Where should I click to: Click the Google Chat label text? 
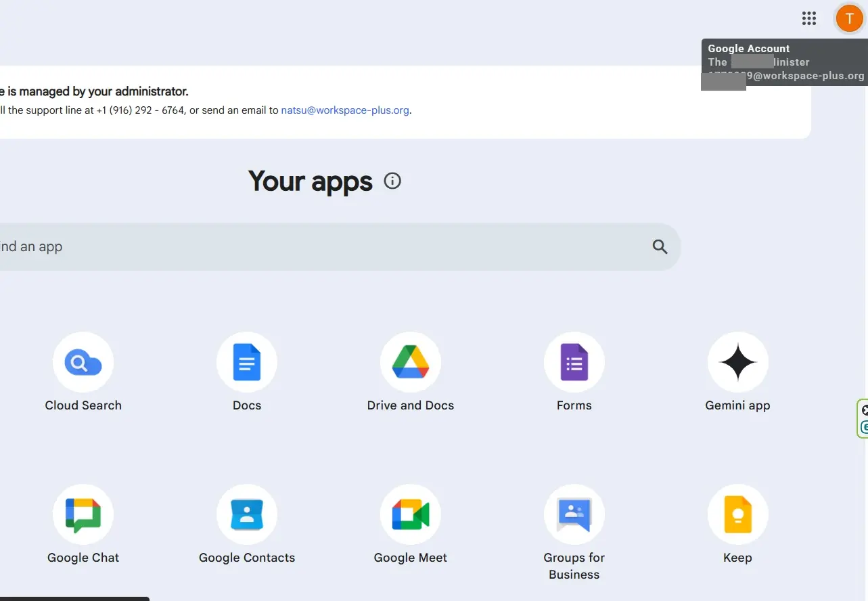coord(83,558)
